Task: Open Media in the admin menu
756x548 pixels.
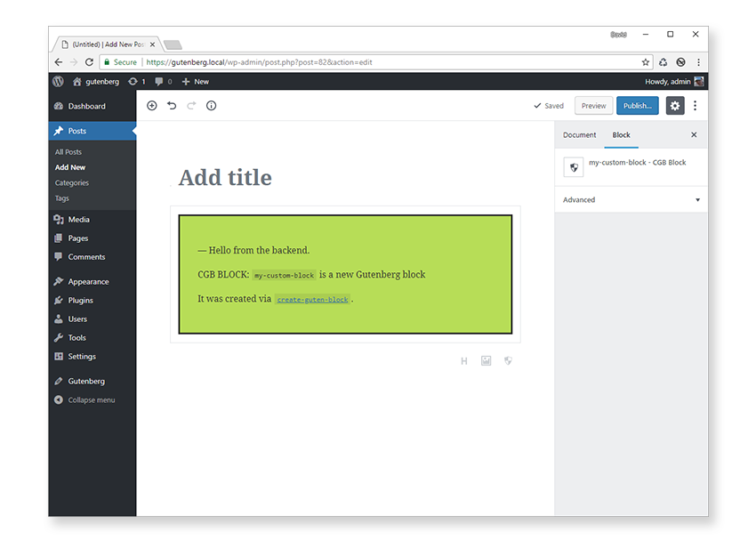Action: tap(92, 220)
